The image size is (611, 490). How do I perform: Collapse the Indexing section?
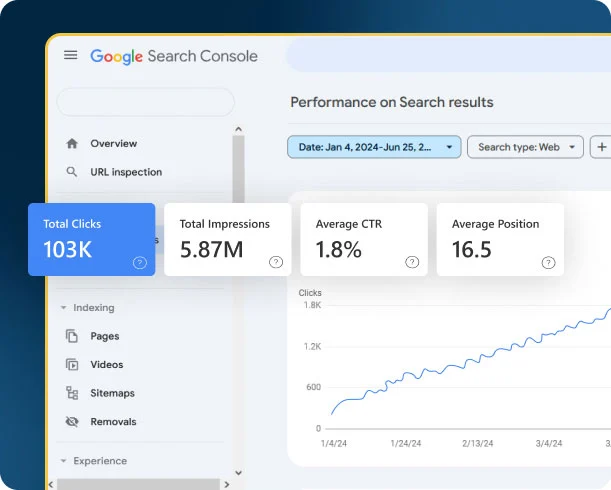pyautogui.click(x=64, y=308)
